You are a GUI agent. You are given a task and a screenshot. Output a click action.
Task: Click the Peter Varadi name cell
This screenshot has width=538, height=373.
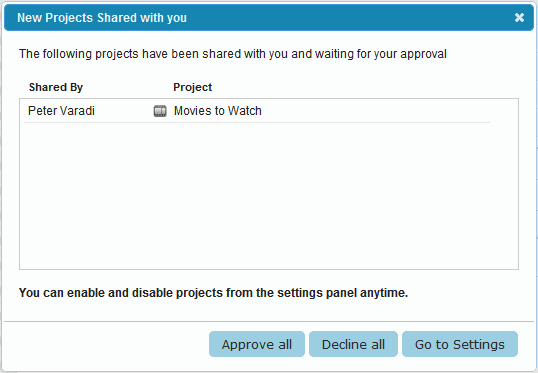61,111
